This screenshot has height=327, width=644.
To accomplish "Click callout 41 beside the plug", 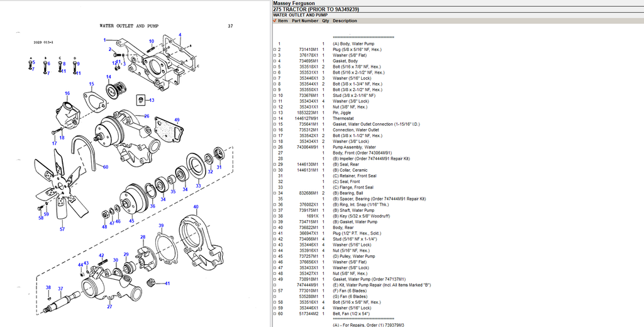I will pyautogui.click(x=167, y=284).
